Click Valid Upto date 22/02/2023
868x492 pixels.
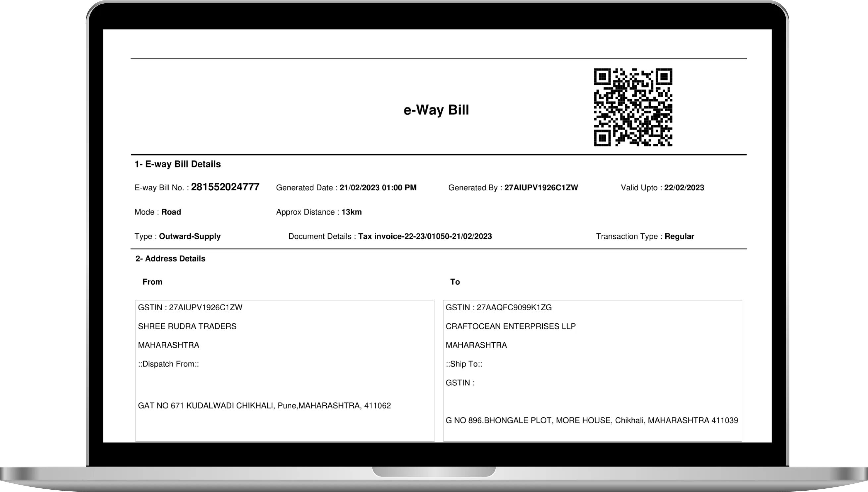(x=684, y=188)
